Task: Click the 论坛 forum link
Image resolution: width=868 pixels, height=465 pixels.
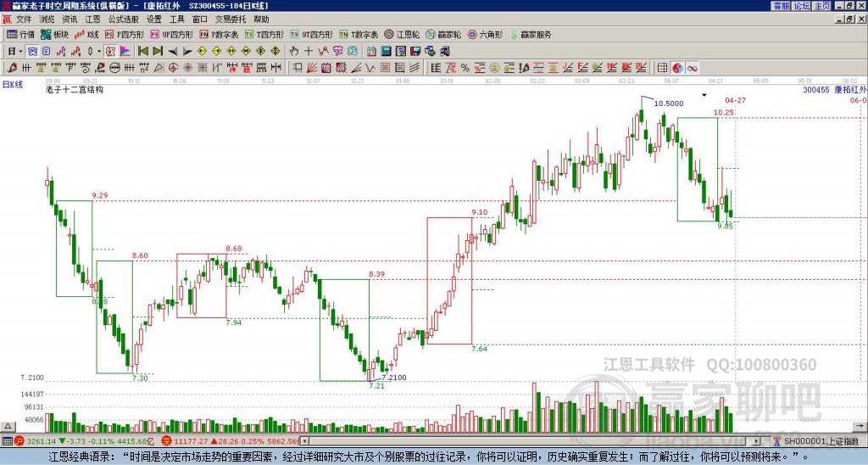Action: (801, 6)
